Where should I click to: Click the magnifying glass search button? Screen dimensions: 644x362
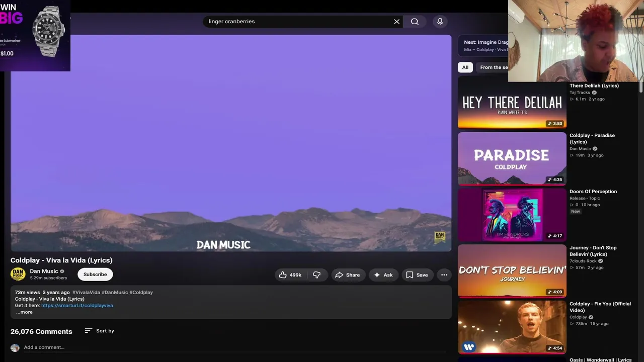click(x=415, y=22)
